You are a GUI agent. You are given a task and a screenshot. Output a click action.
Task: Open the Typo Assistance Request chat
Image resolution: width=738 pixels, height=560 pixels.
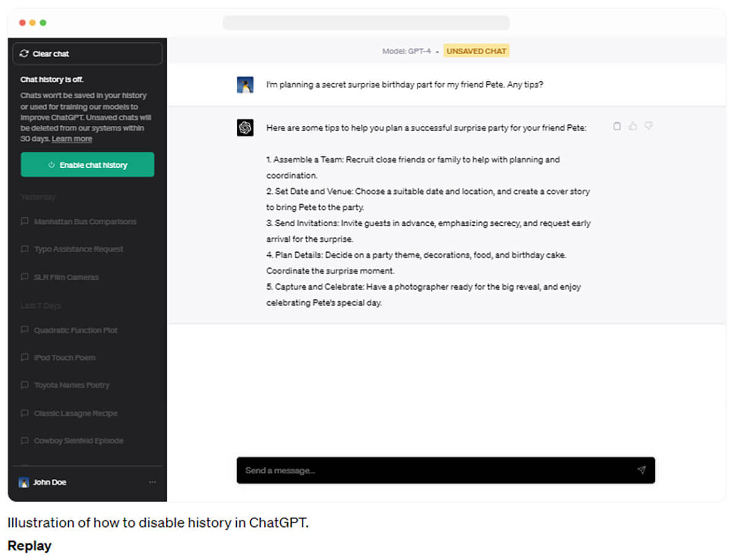tap(79, 250)
